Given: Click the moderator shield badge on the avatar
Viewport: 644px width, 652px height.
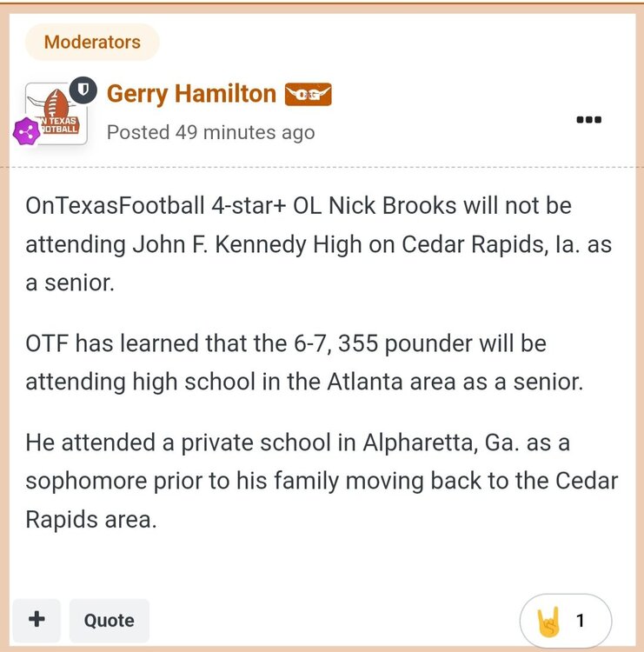Looking at the screenshot, I should [82, 89].
